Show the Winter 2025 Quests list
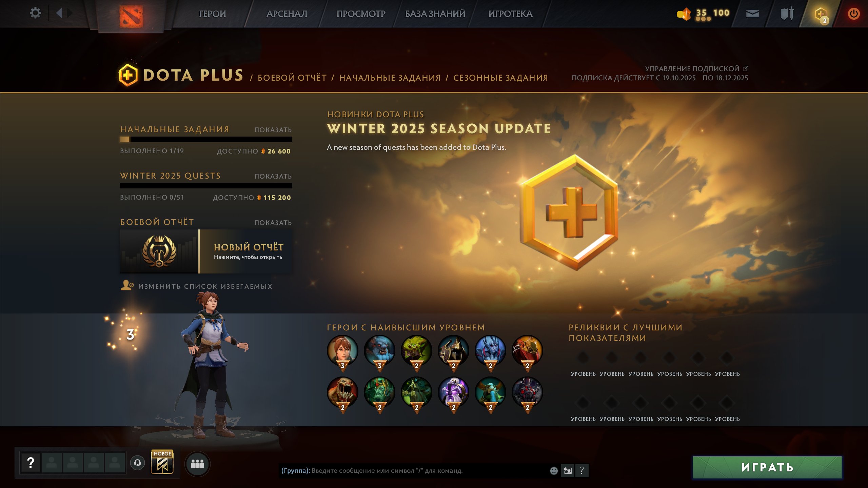Viewport: 868px width, 488px height. pyautogui.click(x=273, y=176)
